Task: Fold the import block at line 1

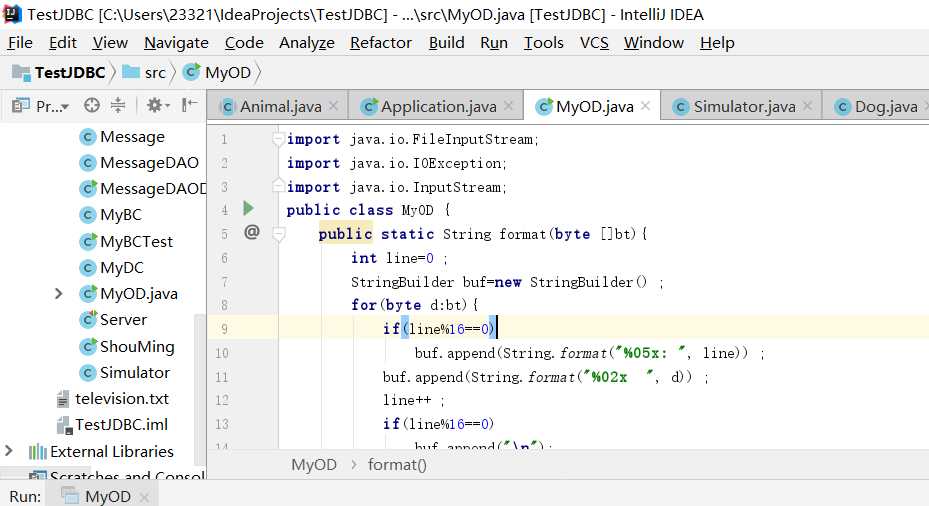Action: pos(277,139)
